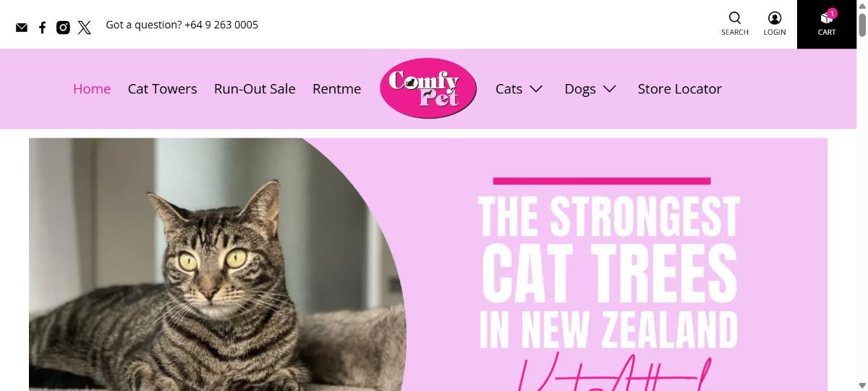
Task: Click the Comfy Pet logo
Action: click(428, 88)
